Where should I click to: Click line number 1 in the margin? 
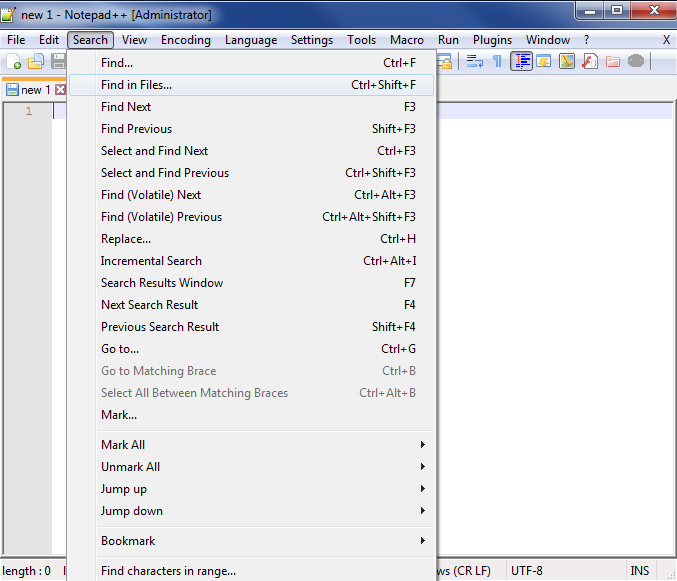(28, 111)
